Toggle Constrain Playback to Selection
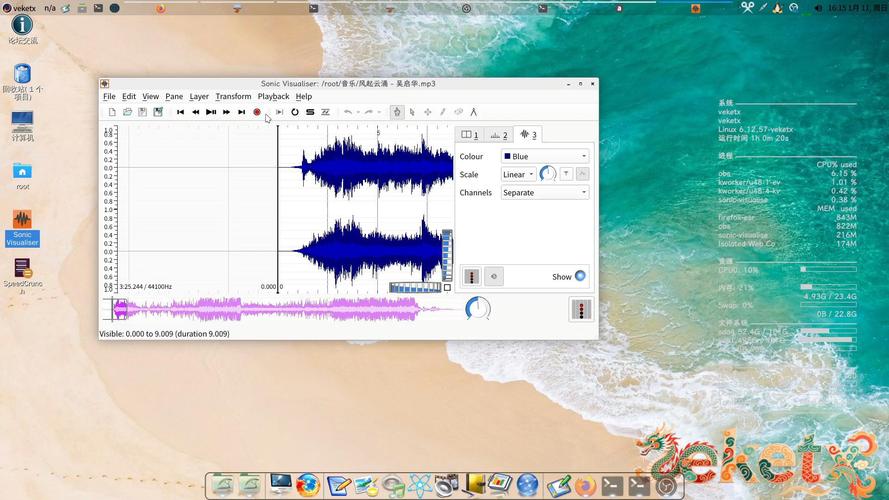889x500 pixels. coord(280,112)
